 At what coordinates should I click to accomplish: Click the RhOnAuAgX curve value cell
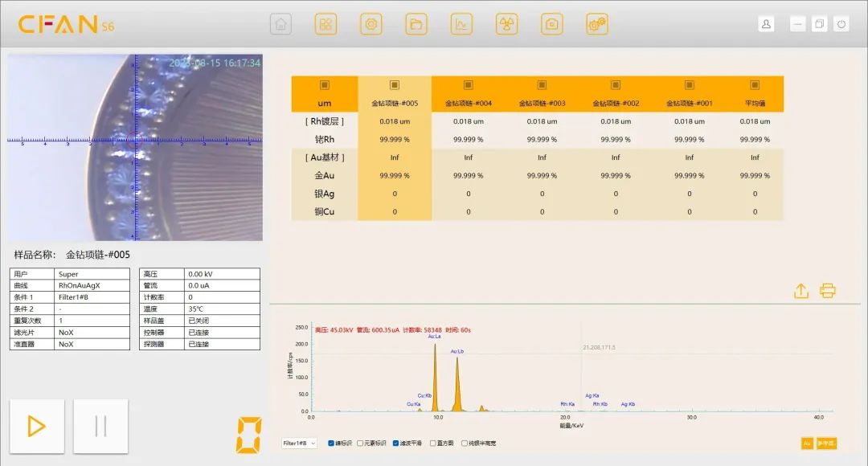[x=92, y=285]
